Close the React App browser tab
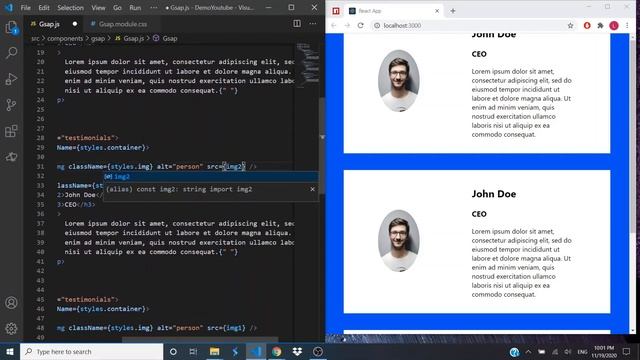The height and width of the screenshot is (360, 640). pos(437,11)
